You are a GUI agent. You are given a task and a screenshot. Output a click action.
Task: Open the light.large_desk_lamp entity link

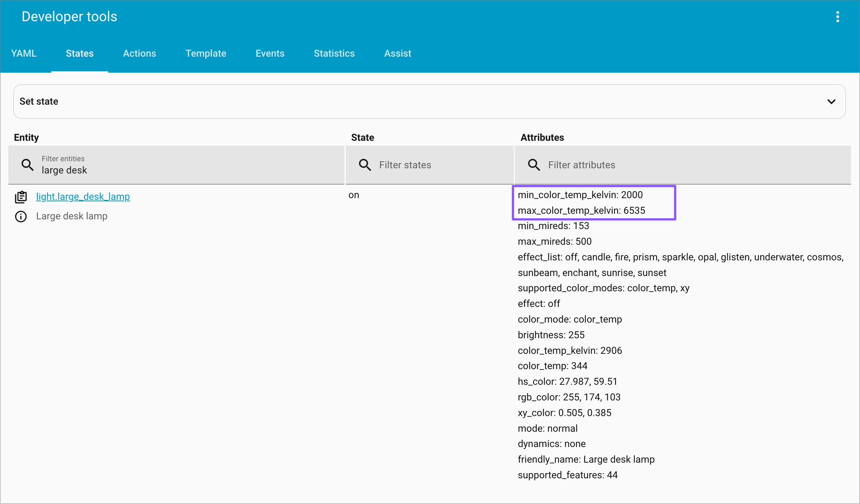point(83,197)
